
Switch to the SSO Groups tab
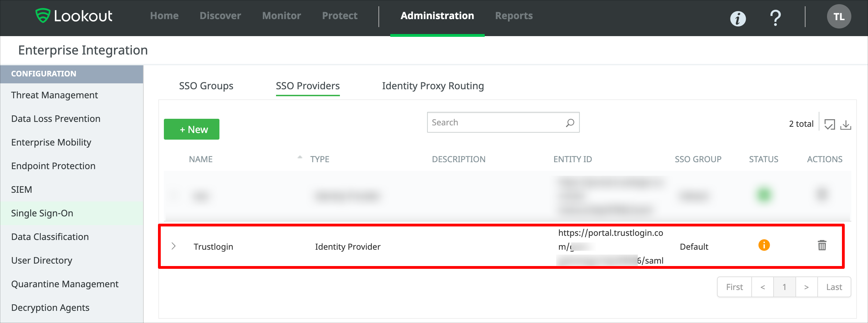point(206,86)
